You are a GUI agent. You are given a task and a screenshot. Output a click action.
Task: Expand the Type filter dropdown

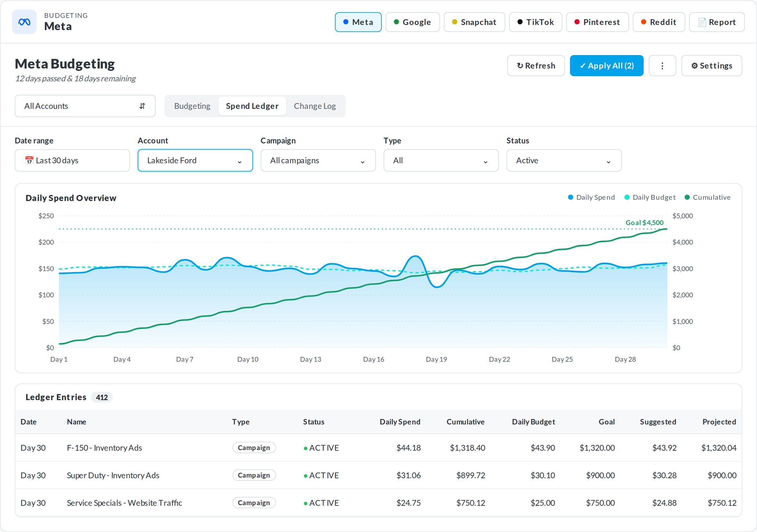click(441, 160)
